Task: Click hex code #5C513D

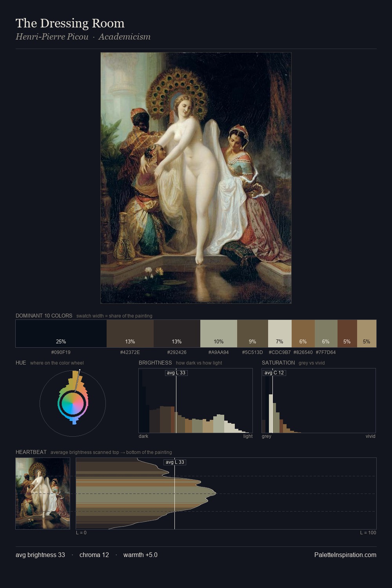Action: pos(252,352)
